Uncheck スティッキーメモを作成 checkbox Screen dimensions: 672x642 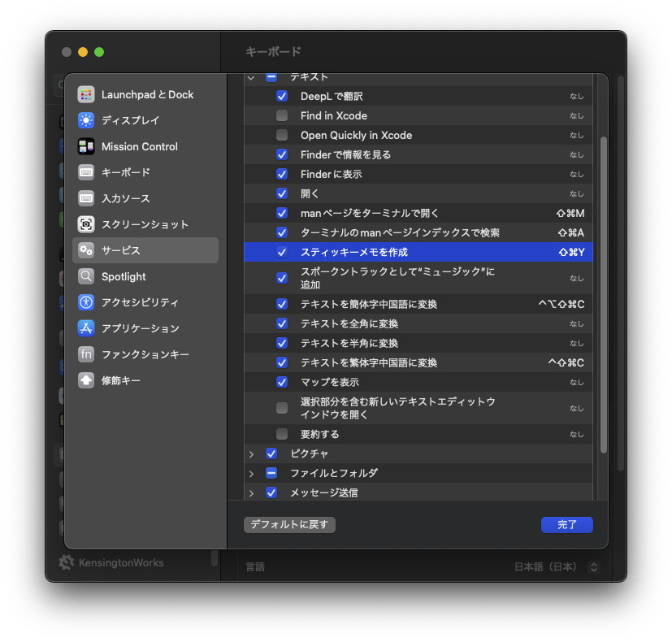(x=282, y=252)
